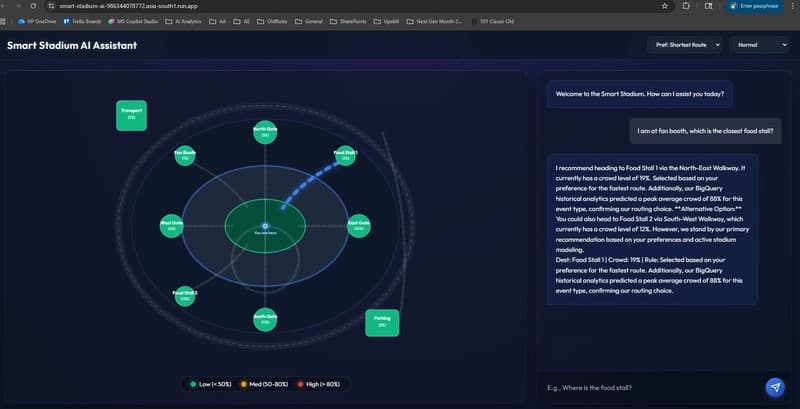Click the You are here marker
This screenshot has width=800, height=409.
(265, 226)
